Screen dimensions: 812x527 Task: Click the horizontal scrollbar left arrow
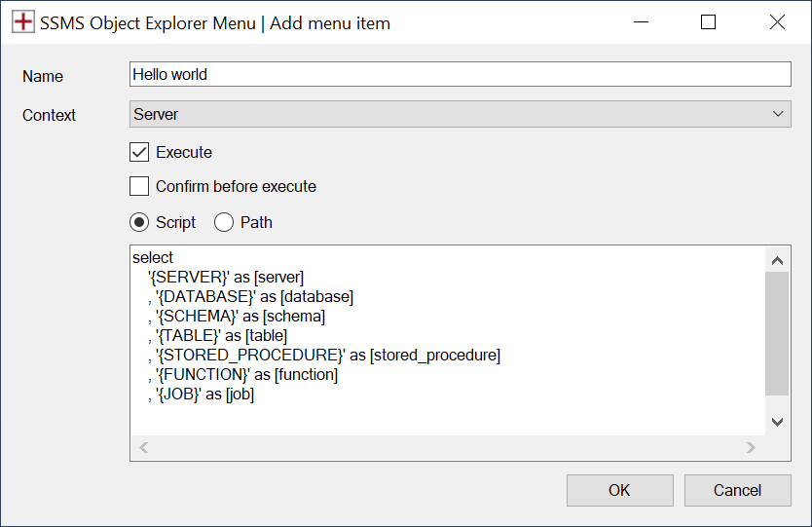(144, 447)
